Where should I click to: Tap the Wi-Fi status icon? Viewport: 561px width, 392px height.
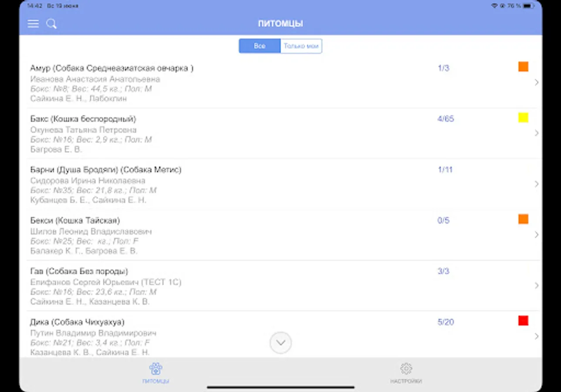point(494,6)
